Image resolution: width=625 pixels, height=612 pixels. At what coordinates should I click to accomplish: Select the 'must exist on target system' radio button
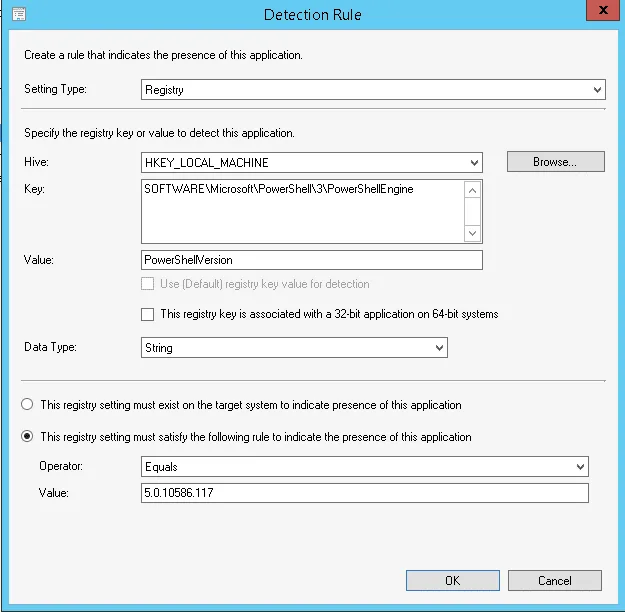[27, 404]
